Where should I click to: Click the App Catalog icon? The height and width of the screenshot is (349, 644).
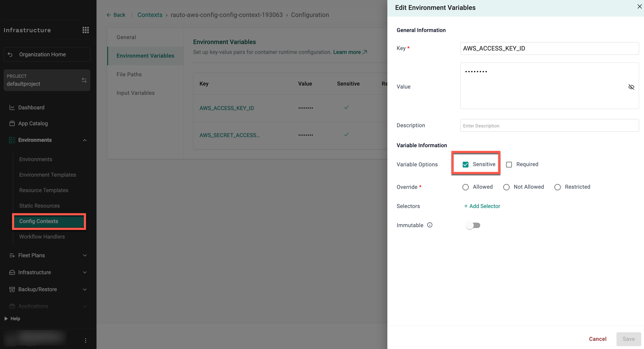(12, 123)
